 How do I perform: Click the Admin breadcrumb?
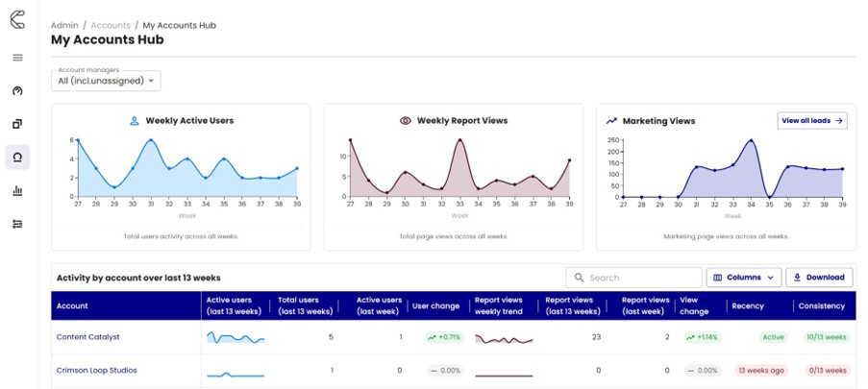64,24
